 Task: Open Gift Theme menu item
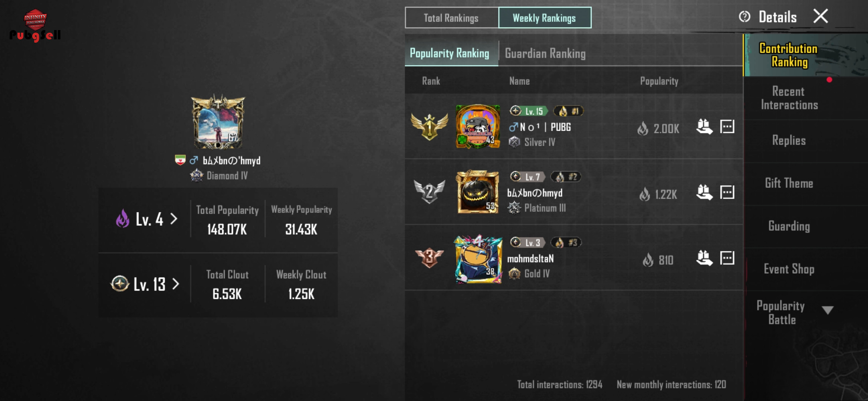[x=789, y=183]
